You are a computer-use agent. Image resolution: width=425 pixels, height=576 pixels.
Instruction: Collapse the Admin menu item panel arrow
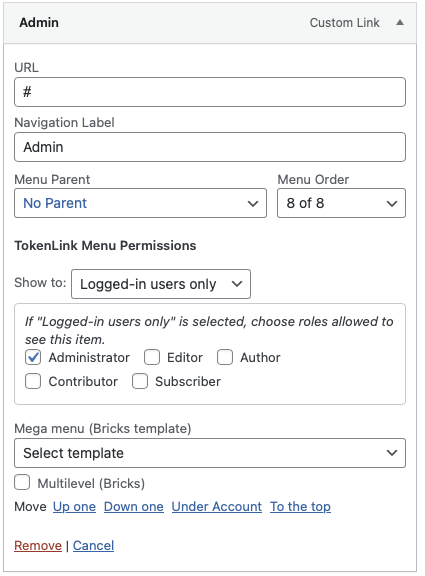tap(400, 23)
